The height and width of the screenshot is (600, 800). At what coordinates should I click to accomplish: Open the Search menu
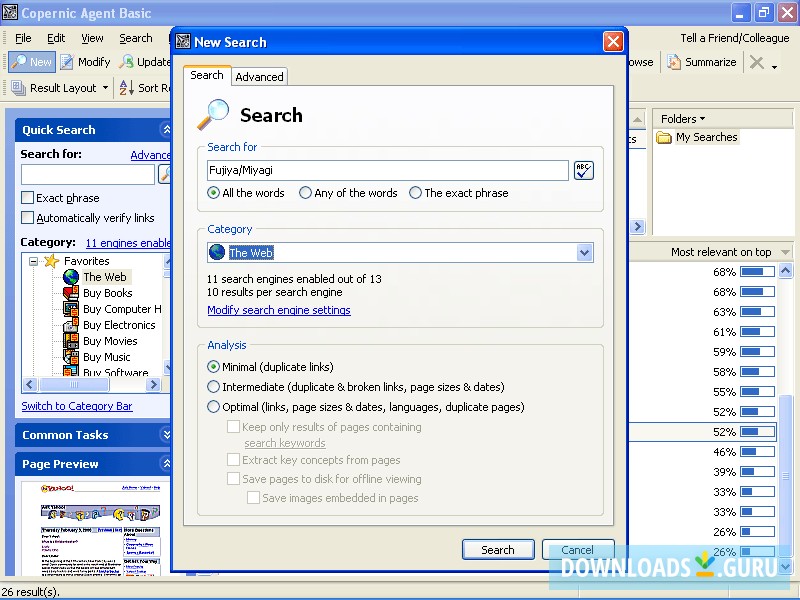[x=136, y=38]
